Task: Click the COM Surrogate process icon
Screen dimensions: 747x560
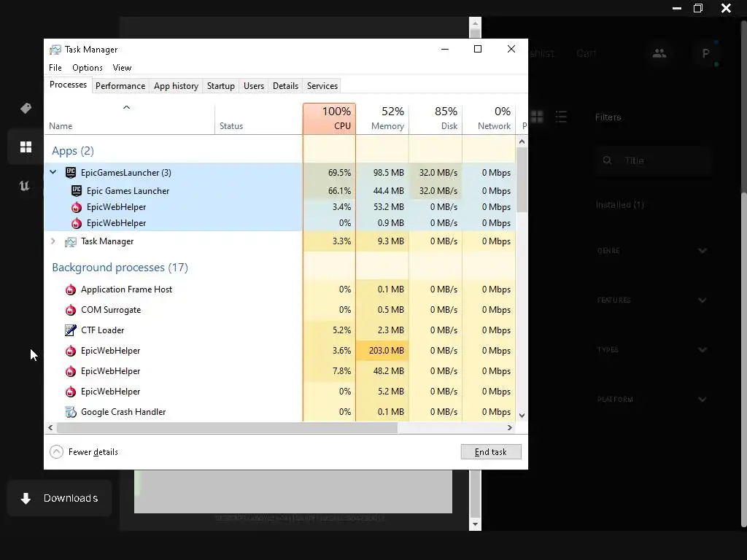Action: pyautogui.click(x=71, y=310)
